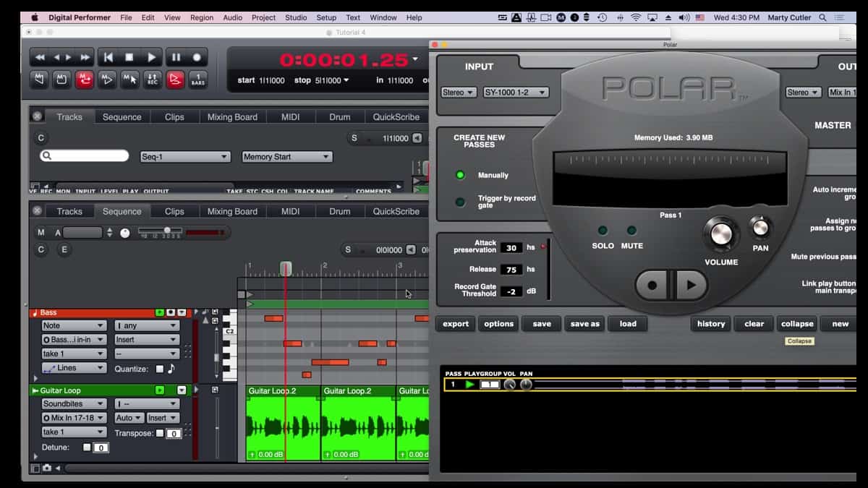Screen dimensions: 868x488
Task: Toggle the Auto Rewind play icon
Action: [x=107, y=80]
